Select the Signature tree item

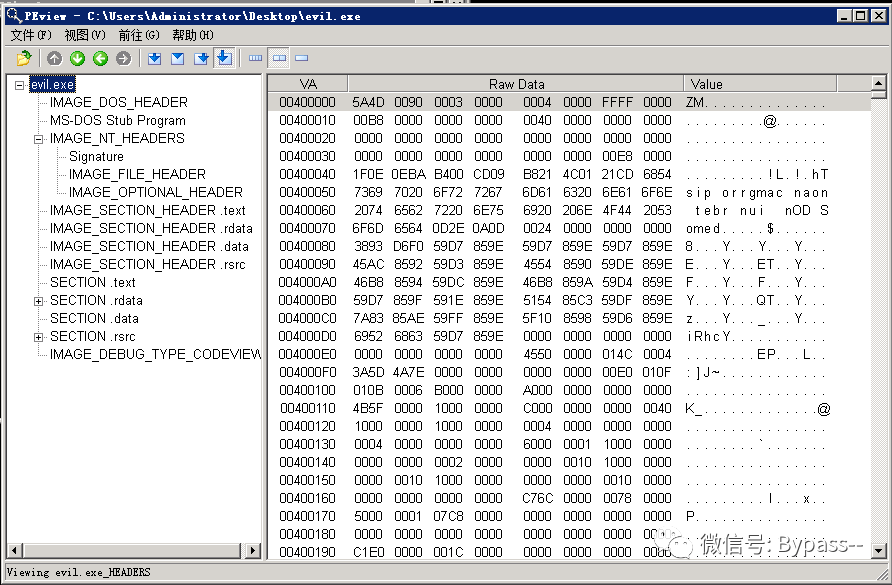96,156
